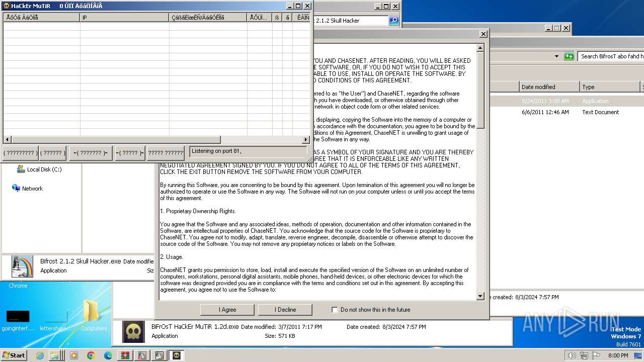Click the ß column header
Screen dimensions: 644x362
point(277,18)
